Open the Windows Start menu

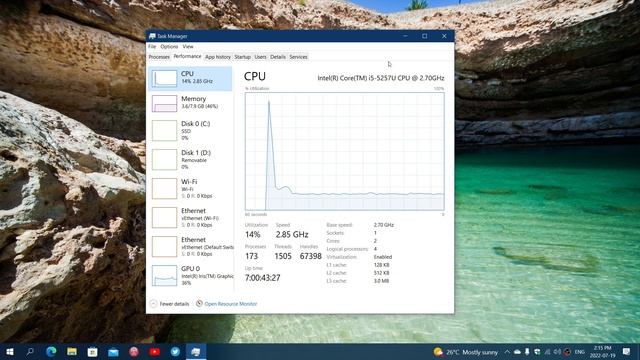tap(10, 351)
